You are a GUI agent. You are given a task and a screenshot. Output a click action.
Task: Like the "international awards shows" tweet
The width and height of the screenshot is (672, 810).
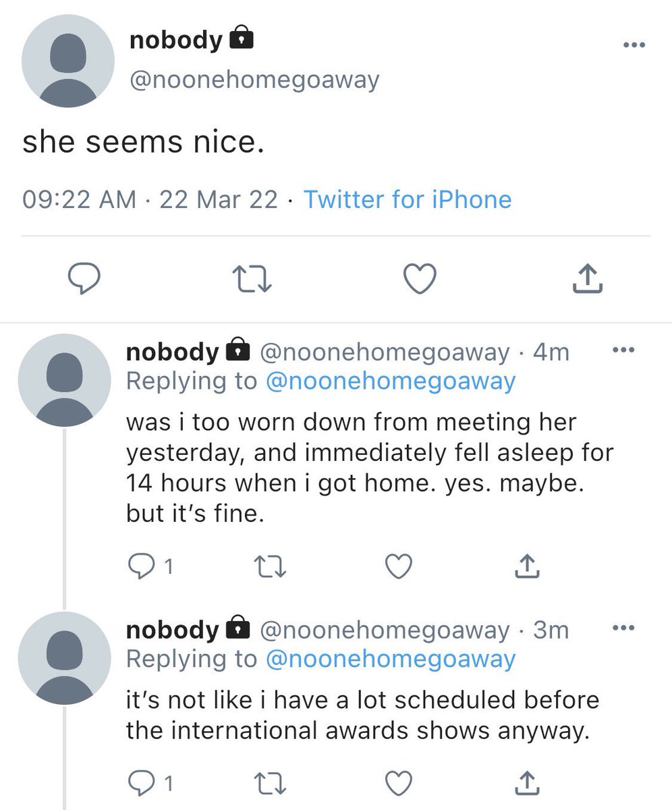399,784
